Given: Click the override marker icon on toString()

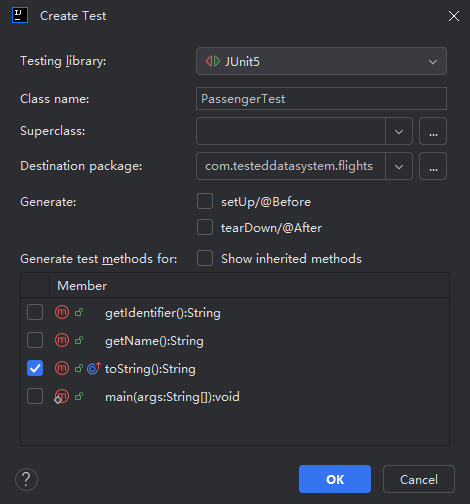Looking at the screenshot, I should (x=94, y=368).
